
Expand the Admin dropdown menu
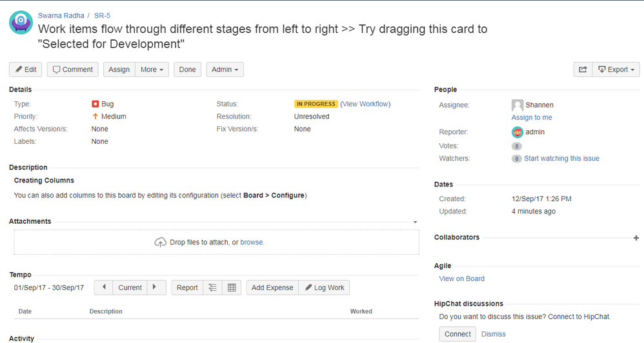(225, 70)
